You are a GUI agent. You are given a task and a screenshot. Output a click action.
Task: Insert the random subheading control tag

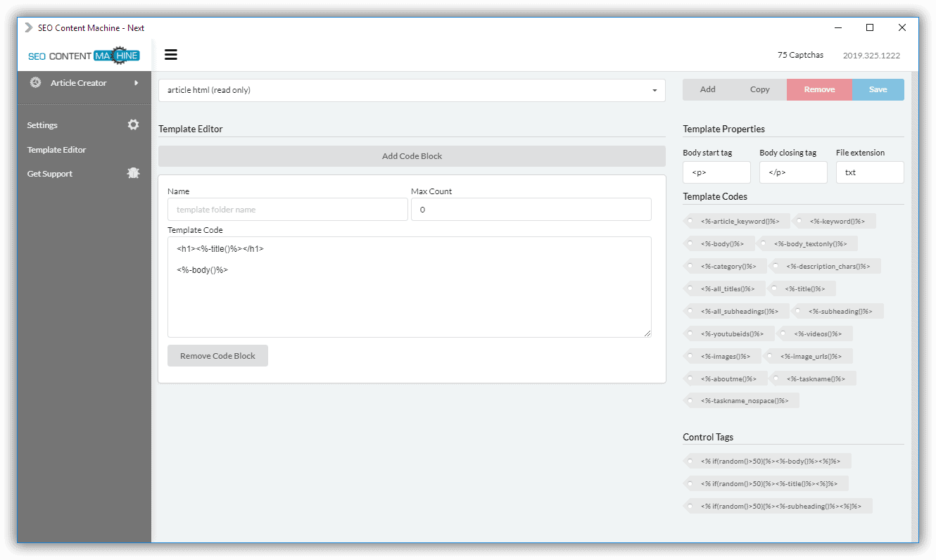(778, 507)
